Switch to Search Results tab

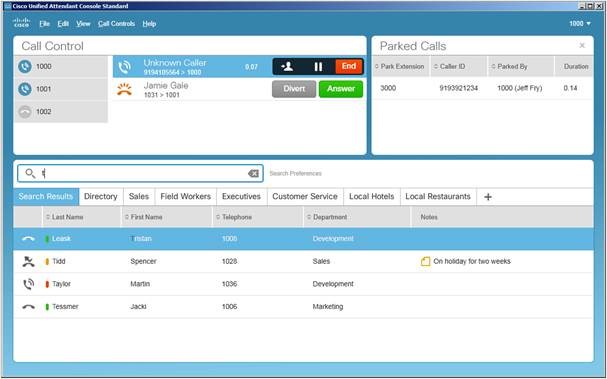[46, 196]
